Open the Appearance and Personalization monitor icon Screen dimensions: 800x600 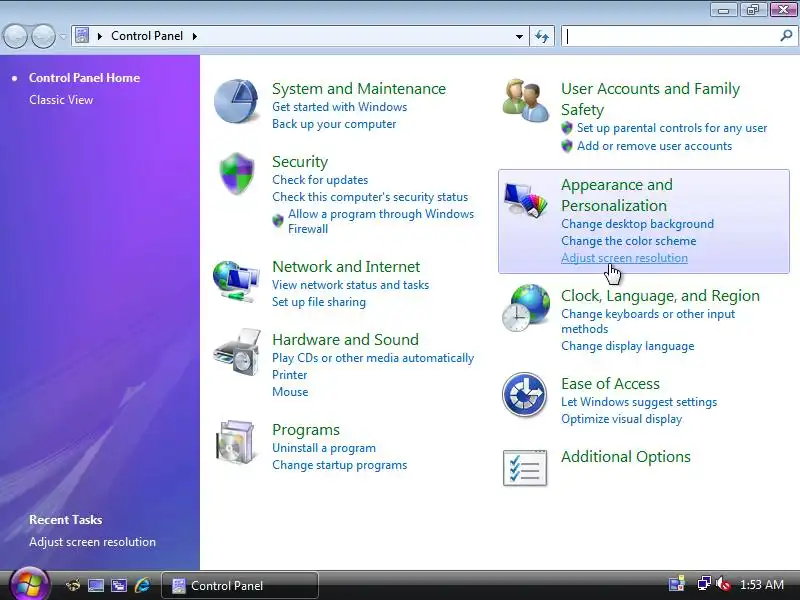(x=526, y=198)
